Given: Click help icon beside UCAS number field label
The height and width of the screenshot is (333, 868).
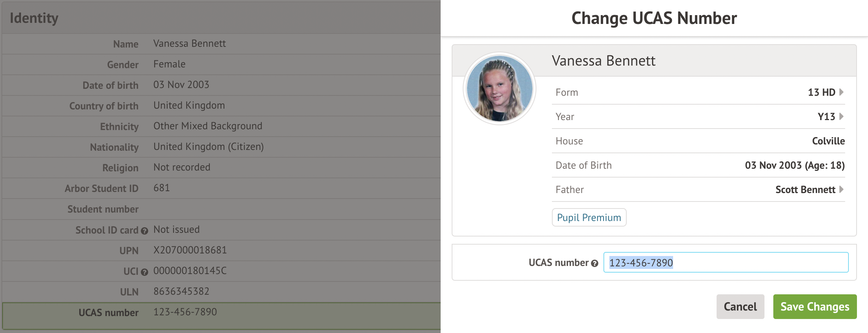Looking at the screenshot, I should click(594, 263).
